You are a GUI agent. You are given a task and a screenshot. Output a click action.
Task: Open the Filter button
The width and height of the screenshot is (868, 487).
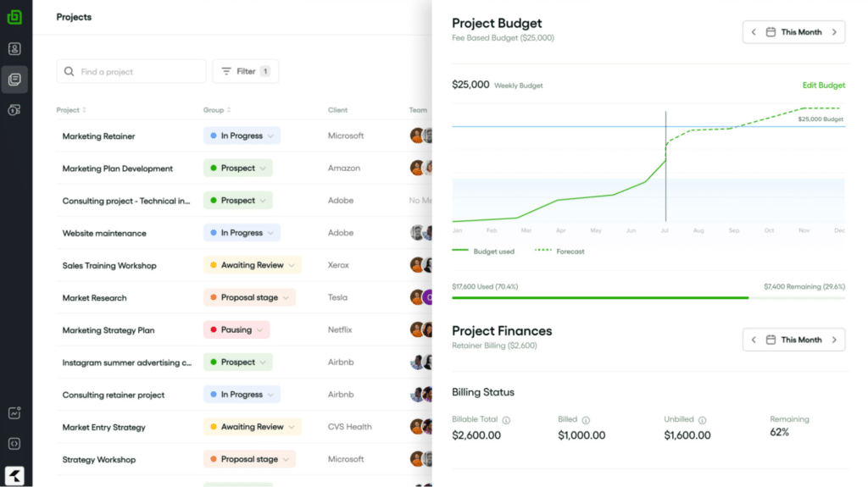(245, 71)
